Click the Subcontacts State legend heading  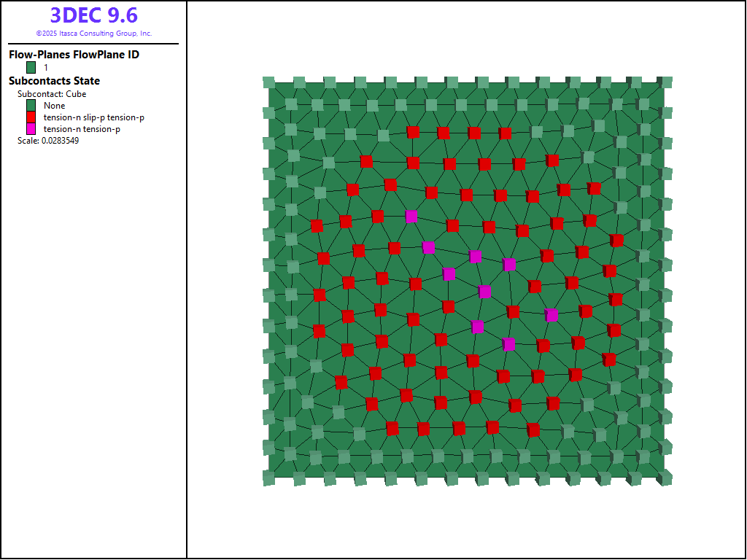(54, 81)
